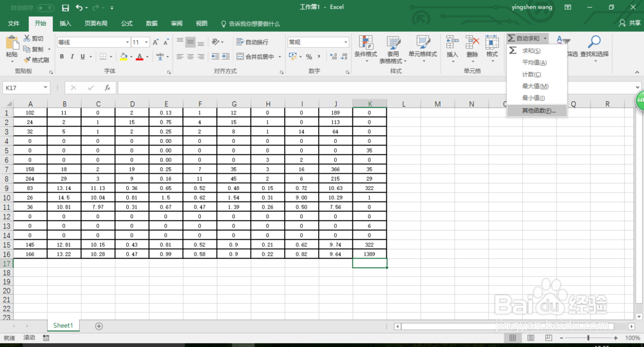Toggle Wrap Text option
The image size is (644, 347).
tap(252, 42)
